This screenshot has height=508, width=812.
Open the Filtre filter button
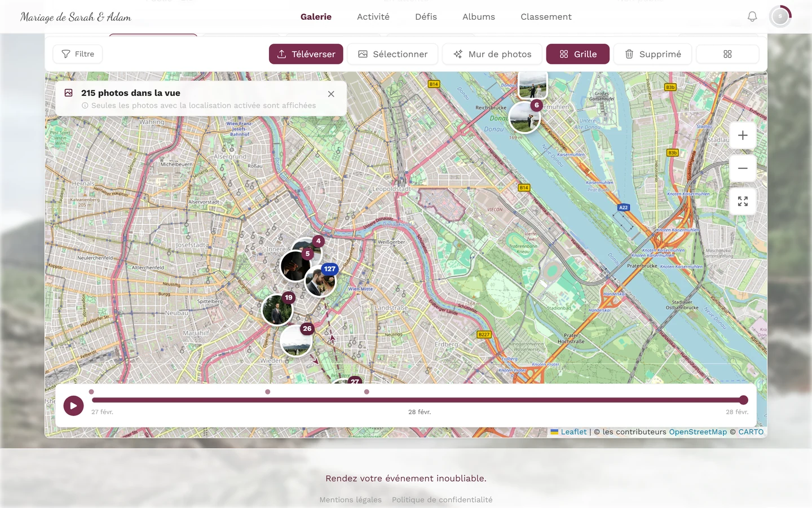(78, 54)
